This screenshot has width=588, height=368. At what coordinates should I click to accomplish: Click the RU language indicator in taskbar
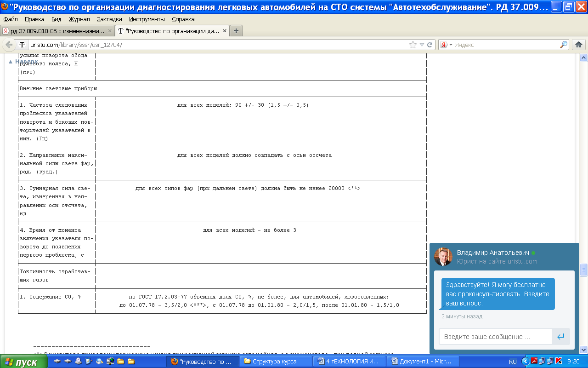pyautogui.click(x=513, y=362)
